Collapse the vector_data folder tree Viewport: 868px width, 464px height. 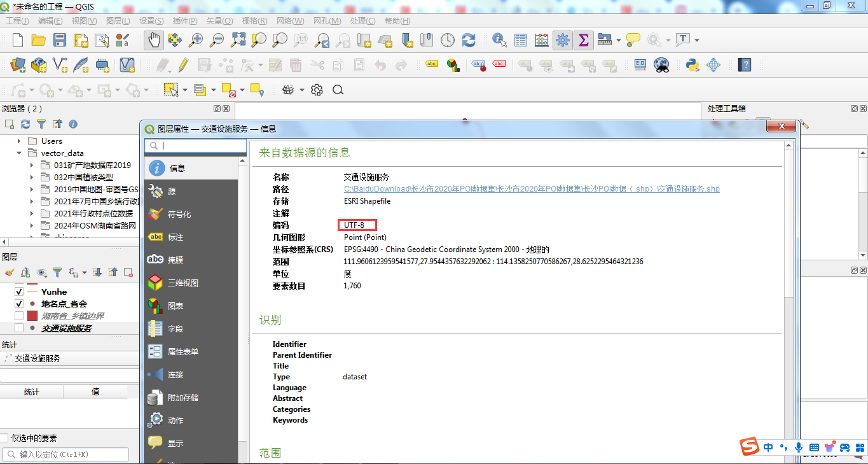pyautogui.click(x=19, y=153)
